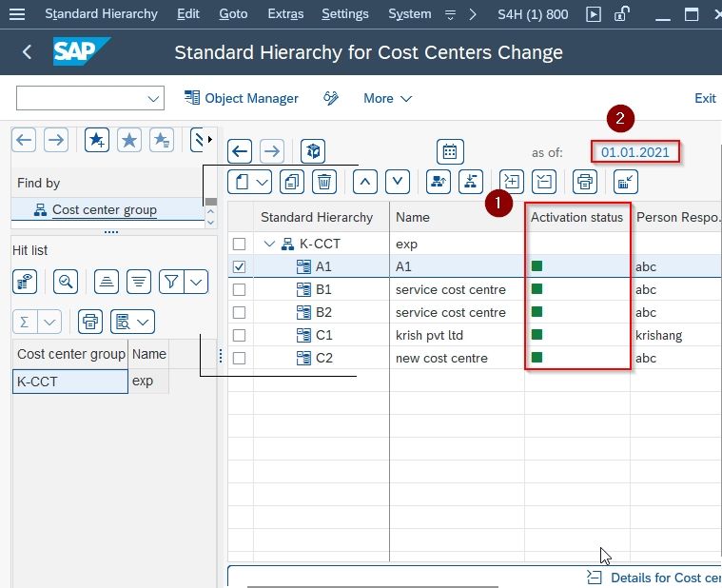Click the left-panel back arrow button
This screenshot has width=722, height=588.
pyautogui.click(x=24, y=140)
